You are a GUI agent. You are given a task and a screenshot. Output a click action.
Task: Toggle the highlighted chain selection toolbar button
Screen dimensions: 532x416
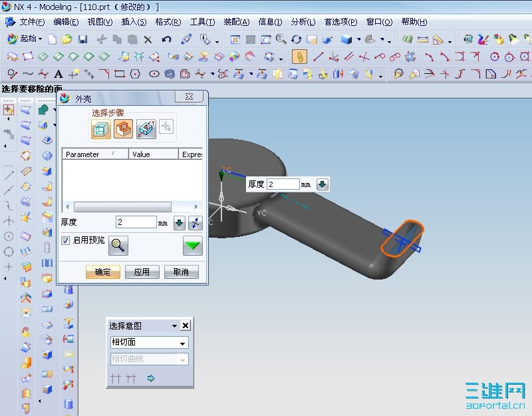point(299,57)
